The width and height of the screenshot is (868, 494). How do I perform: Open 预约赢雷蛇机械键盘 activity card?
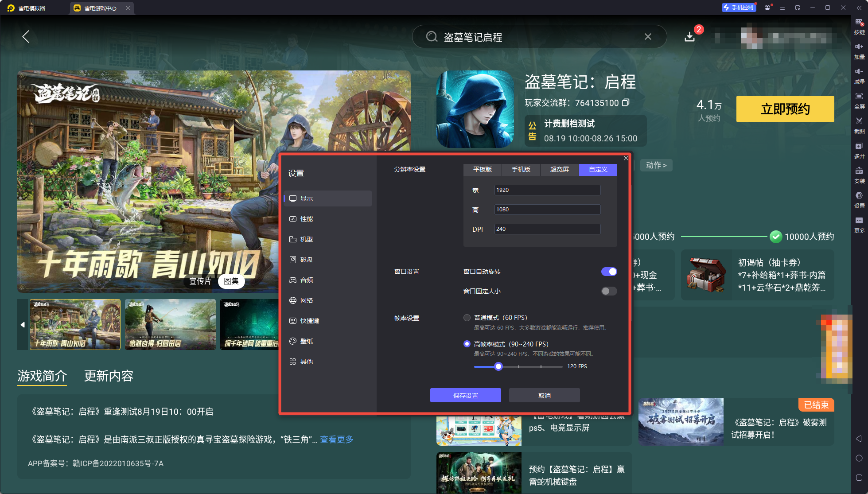click(x=534, y=473)
